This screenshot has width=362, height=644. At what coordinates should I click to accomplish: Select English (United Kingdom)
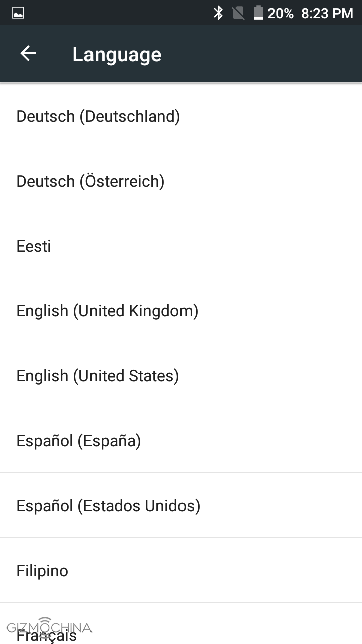(107, 311)
